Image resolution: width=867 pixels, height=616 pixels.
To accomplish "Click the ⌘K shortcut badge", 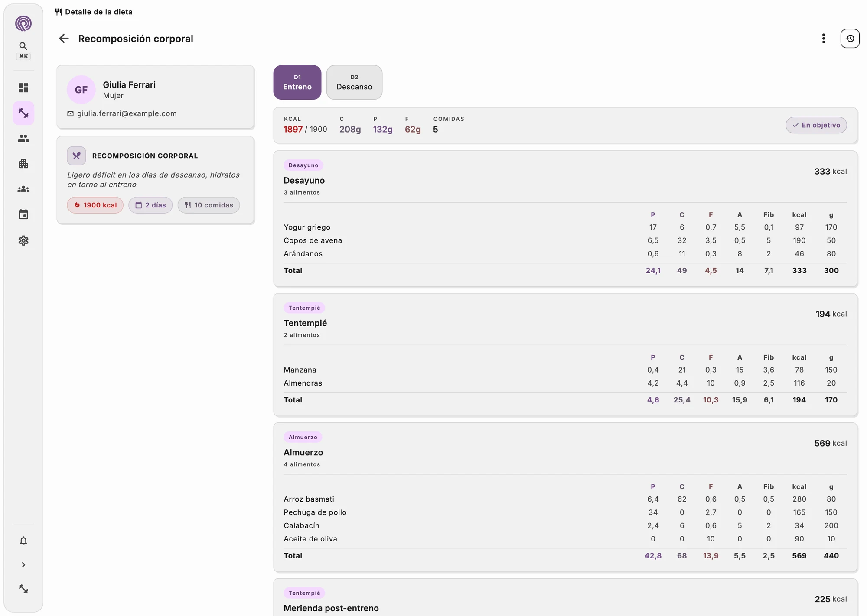I will pos(23,56).
